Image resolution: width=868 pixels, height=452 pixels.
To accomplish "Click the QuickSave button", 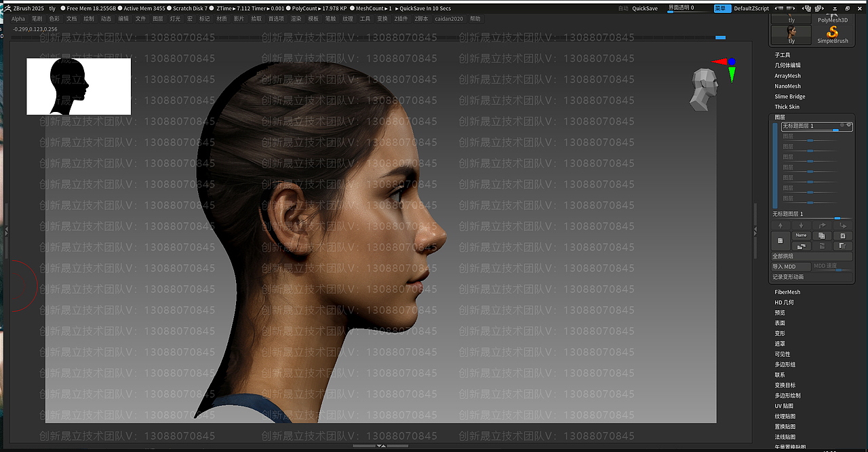I will point(645,8).
